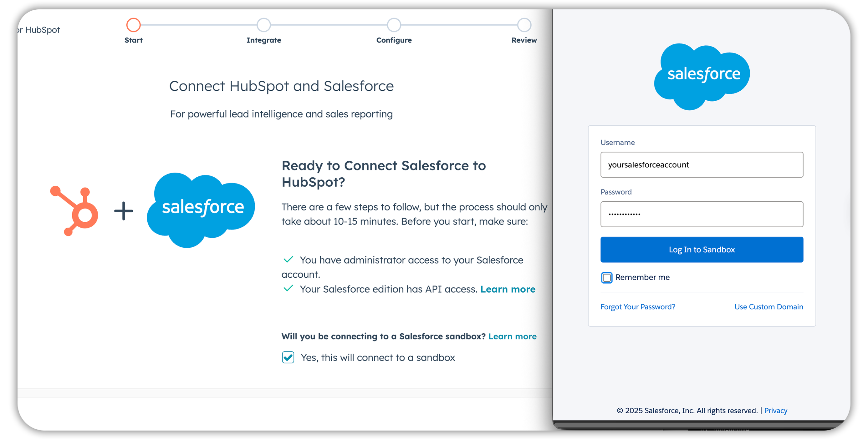Enable the Remember me option

click(x=606, y=277)
